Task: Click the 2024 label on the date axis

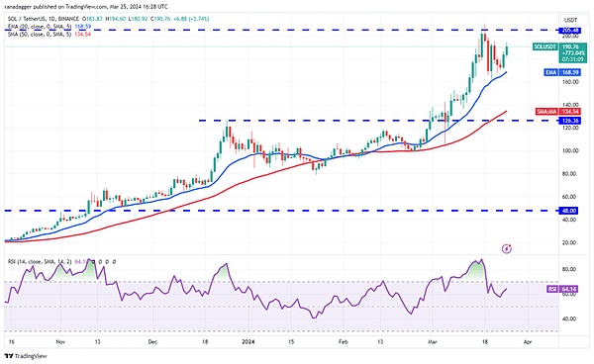Action: click(x=248, y=342)
